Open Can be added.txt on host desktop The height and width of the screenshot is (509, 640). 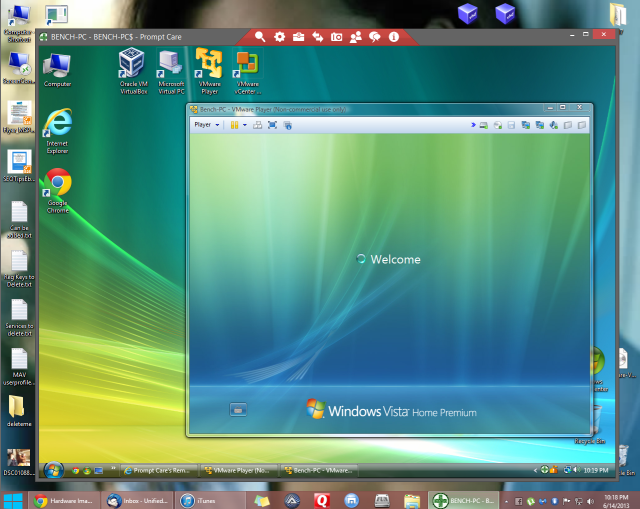[19, 220]
